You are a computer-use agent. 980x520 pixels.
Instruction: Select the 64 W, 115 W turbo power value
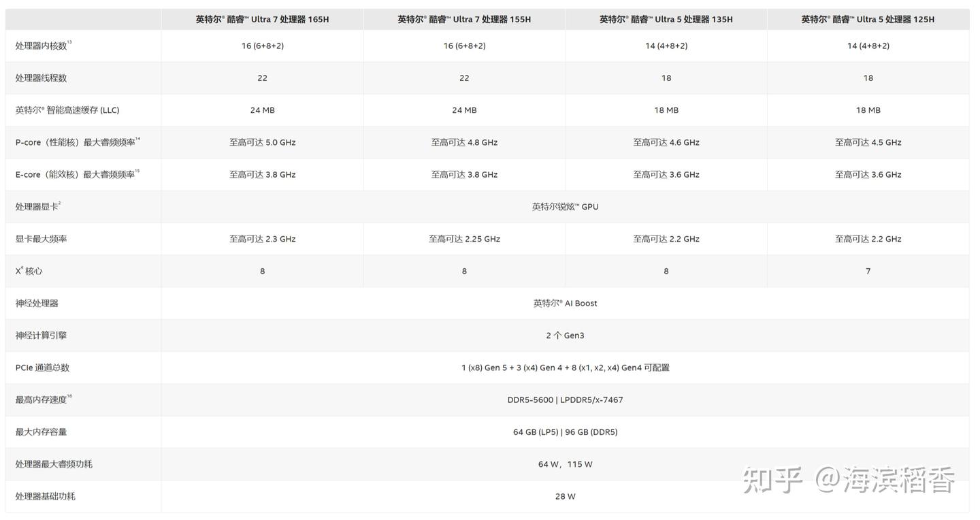coord(565,464)
